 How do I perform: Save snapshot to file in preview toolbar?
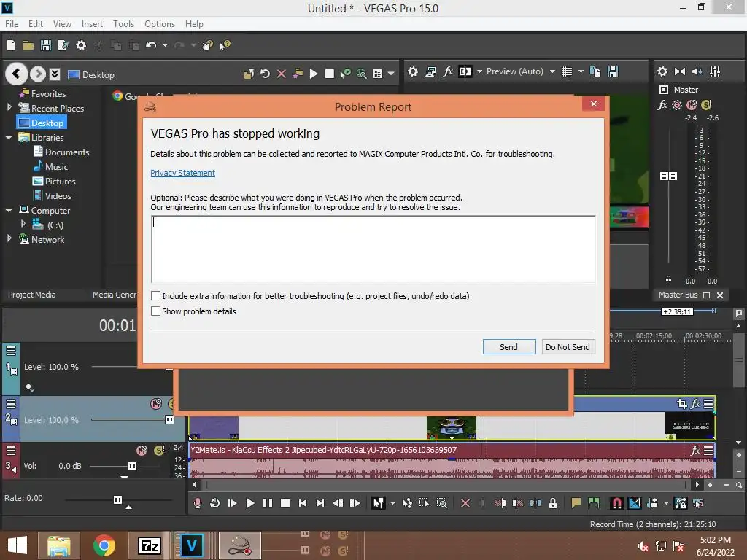coord(613,71)
